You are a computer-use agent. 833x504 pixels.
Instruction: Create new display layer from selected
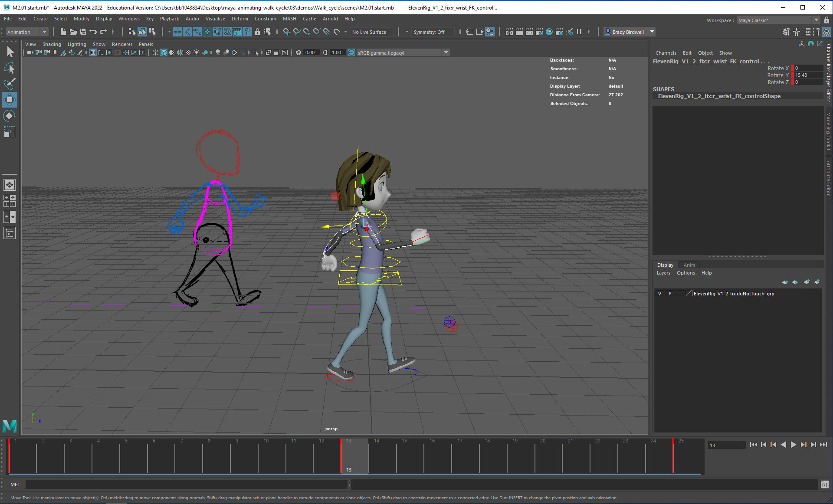pos(817,282)
